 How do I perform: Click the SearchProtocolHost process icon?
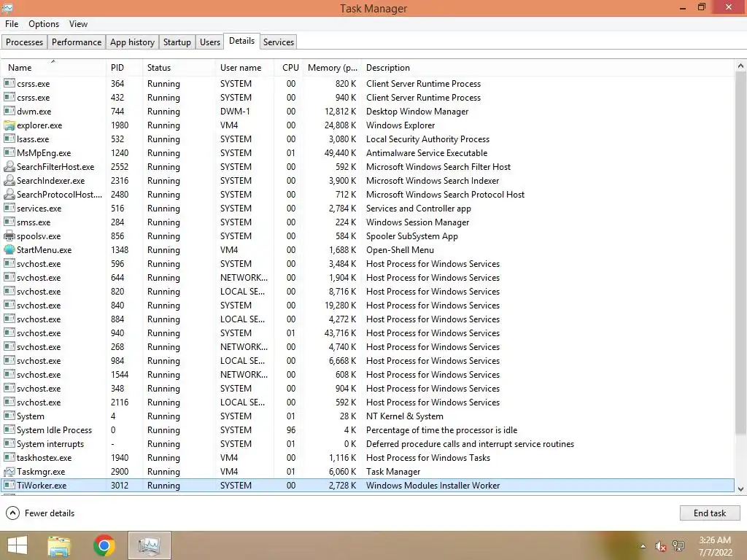(x=9, y=194)
